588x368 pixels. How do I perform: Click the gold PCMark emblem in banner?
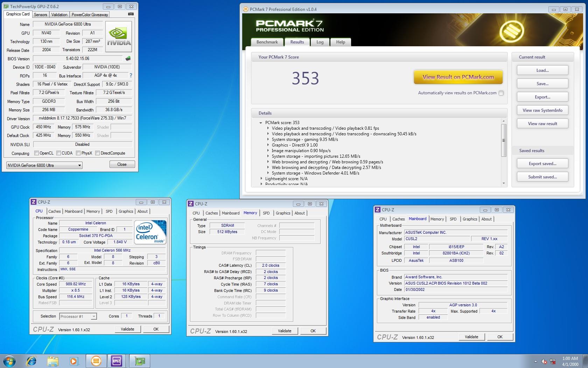point(511,32)
